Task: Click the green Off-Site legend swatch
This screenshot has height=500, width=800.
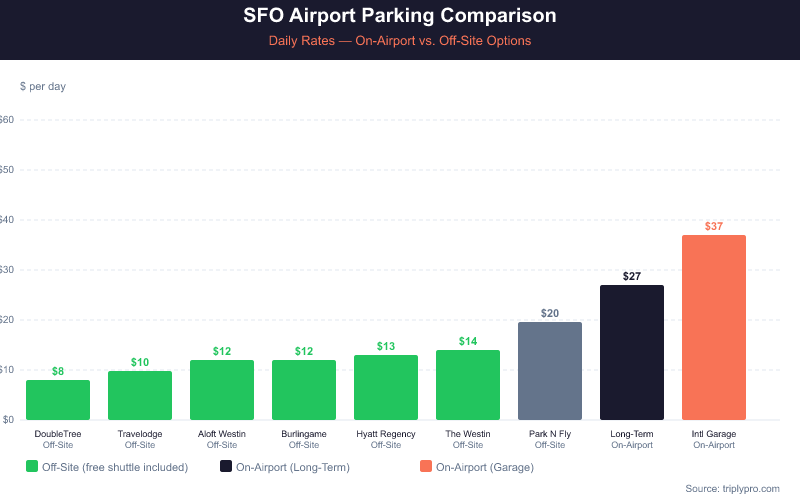Action: click(32, 466)
